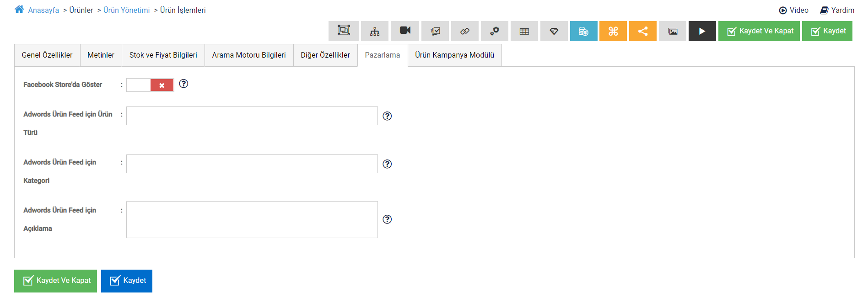Click the orange command symbol icon
Image resolution: width=868 pixels, height=303 pixels.
(613, 31)
